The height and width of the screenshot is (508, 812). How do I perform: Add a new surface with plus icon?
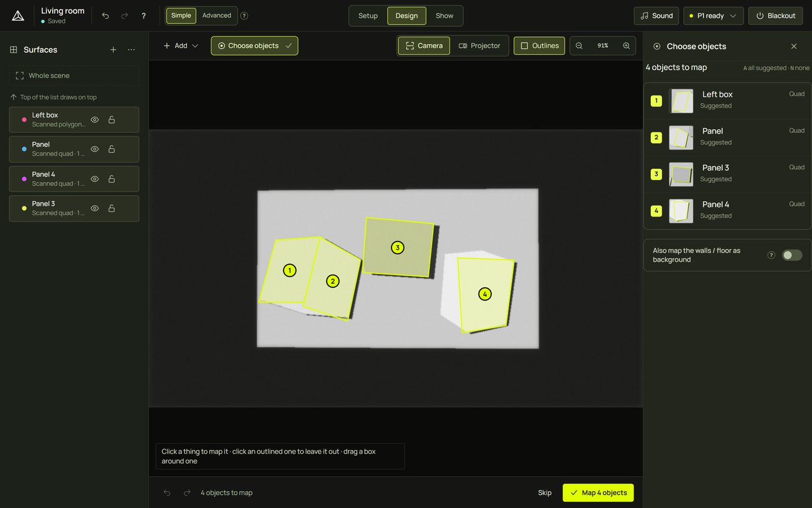point(113,50)
